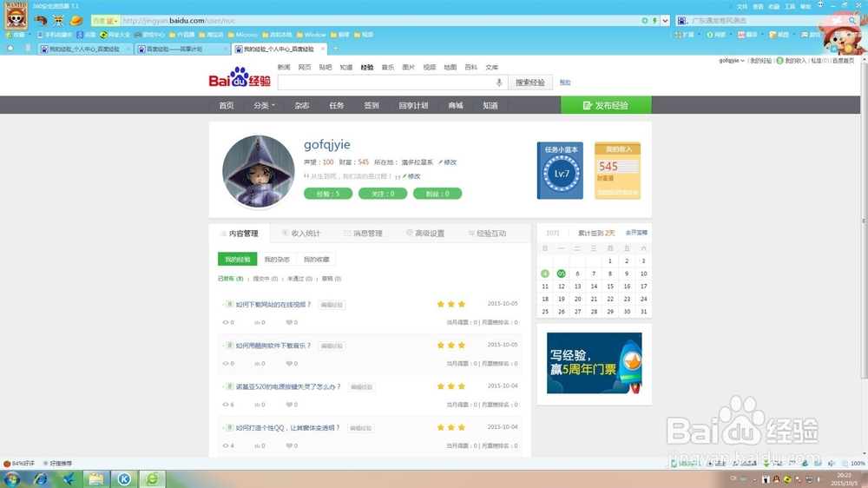Screen dimensions: 868x488
Task: Expand the gofqjyie account dropdown
Action: pos(732,61)
